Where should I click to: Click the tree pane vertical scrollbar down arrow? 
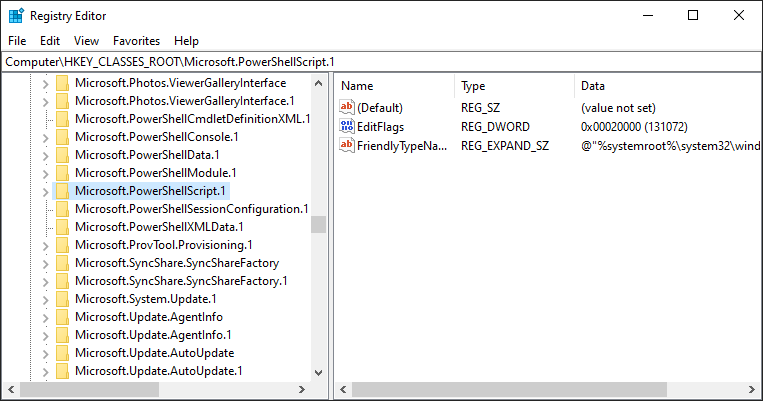[319, 373]
